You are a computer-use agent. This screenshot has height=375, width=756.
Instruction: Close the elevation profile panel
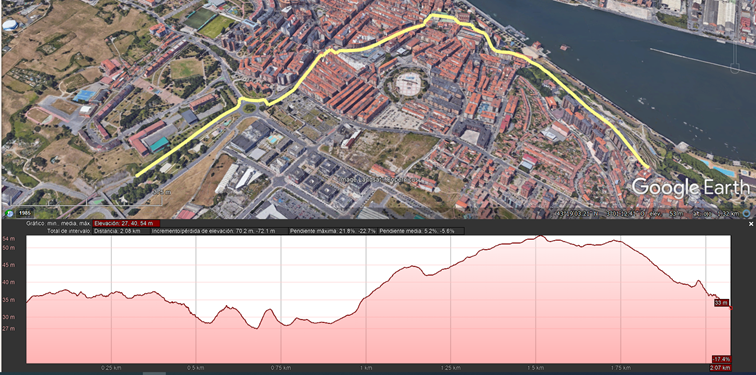point(751,224)
